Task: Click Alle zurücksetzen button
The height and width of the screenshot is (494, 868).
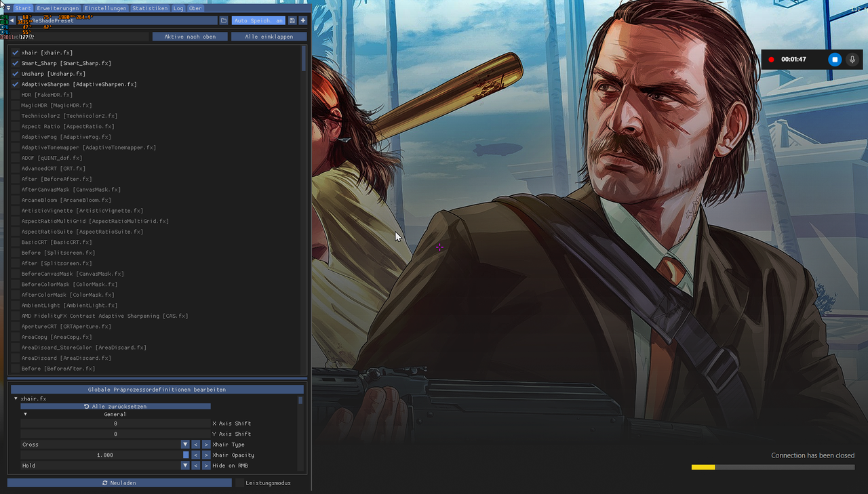Action: [x=115, y=407]
